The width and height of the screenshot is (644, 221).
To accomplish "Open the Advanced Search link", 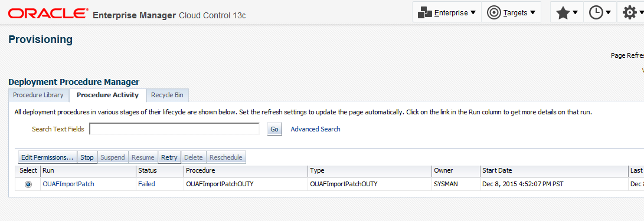I will (315, 129).
